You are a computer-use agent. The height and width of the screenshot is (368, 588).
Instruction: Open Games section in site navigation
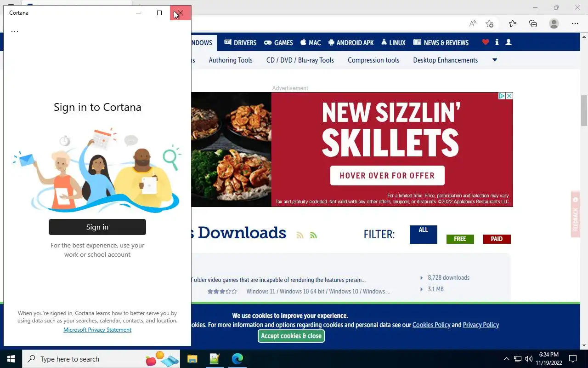[x=278, y=42]
